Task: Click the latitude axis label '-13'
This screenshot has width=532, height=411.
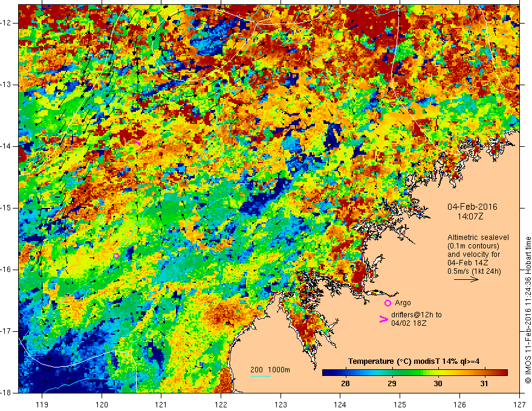Action: pos(6,85)
